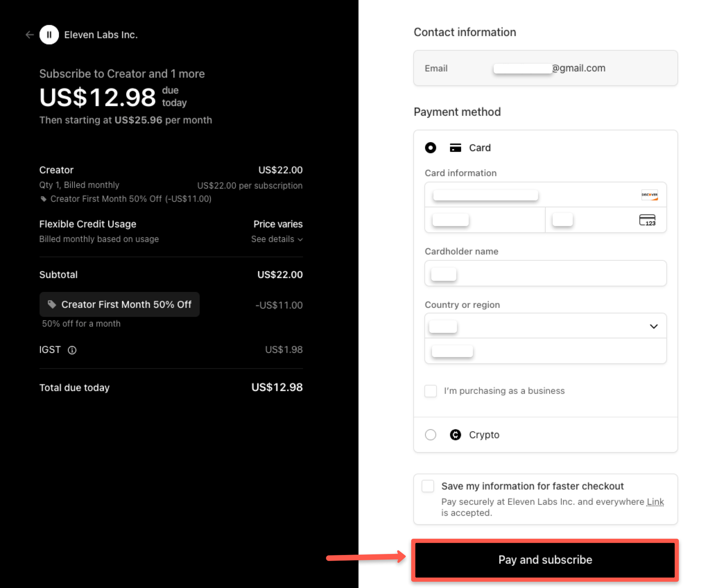Click the Eleven Labs pause logo icon

(49, 34)
